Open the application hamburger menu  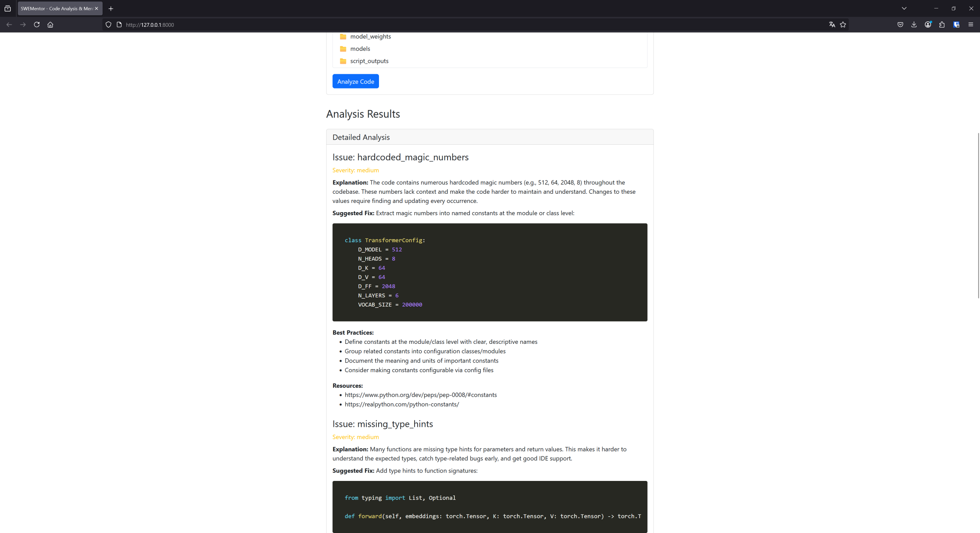coord(971,25)
